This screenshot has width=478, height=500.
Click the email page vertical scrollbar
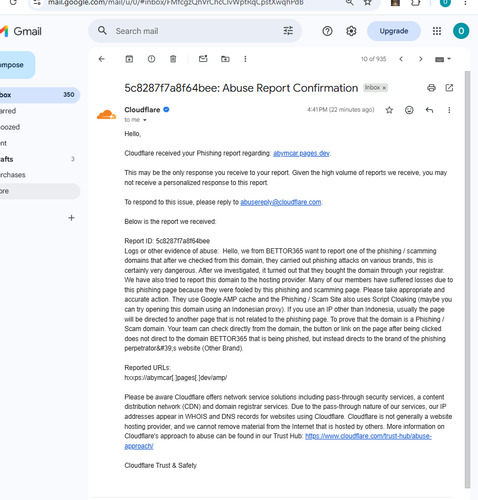click(467, 279)
